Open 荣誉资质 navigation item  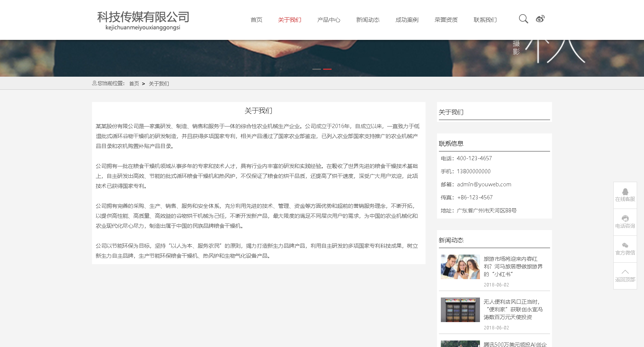pyautogui.click(x=446, y=20)
